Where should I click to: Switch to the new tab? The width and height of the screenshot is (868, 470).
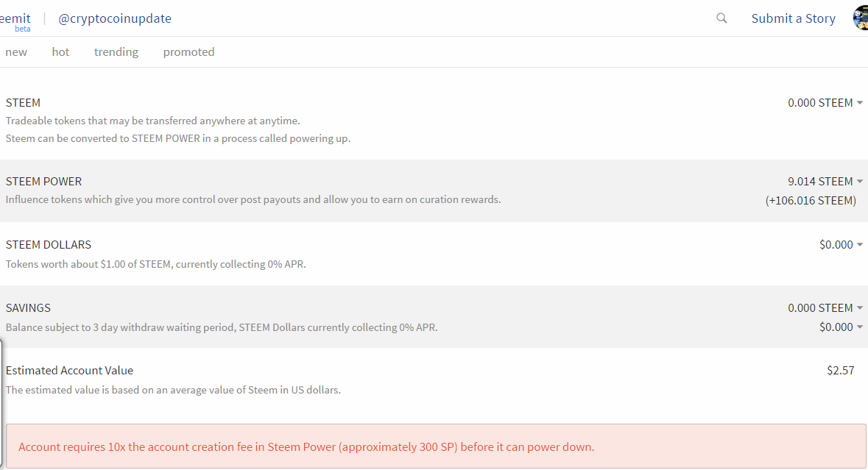16,52
